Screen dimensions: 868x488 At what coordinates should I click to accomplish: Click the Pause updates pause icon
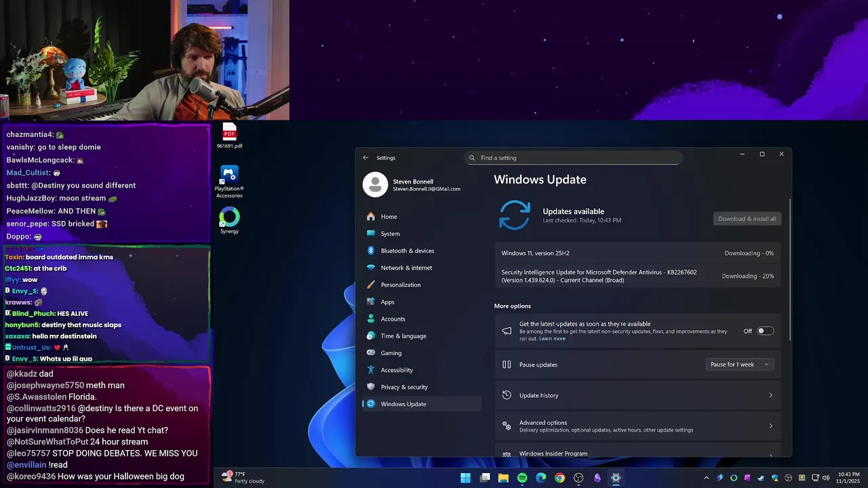pos(507,365)
